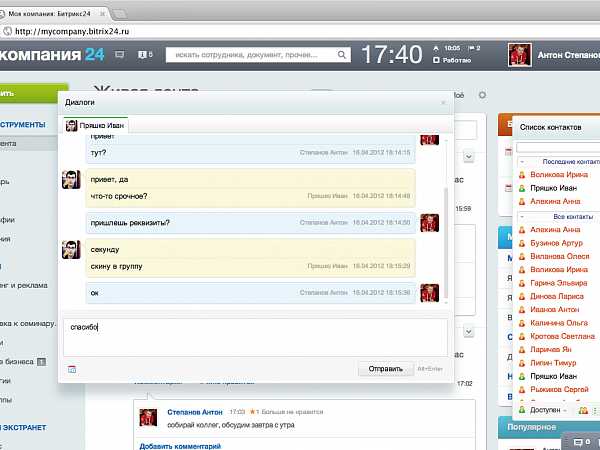The image size is (600, 450).
Task: Click the feed settings gear icon
Action: (x=481, y=95)
